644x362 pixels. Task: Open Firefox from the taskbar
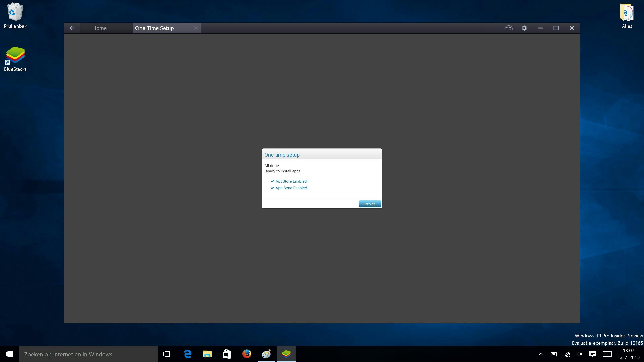247,354
